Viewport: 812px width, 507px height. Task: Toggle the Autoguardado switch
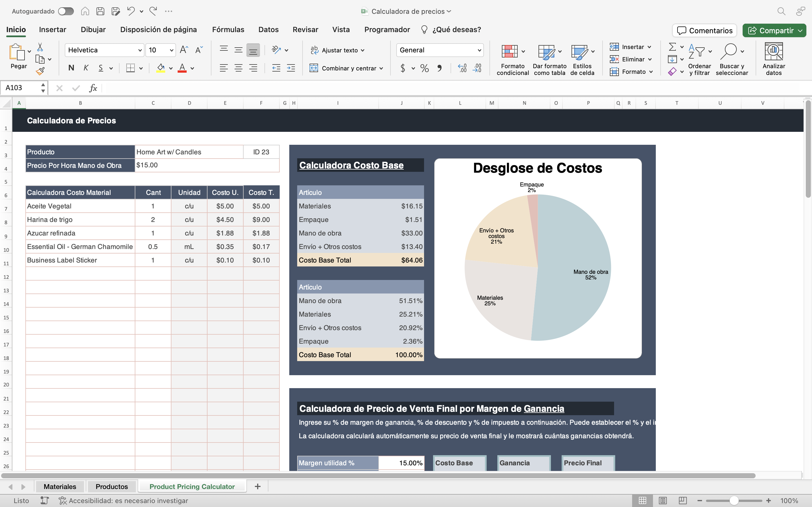point(66,11)
